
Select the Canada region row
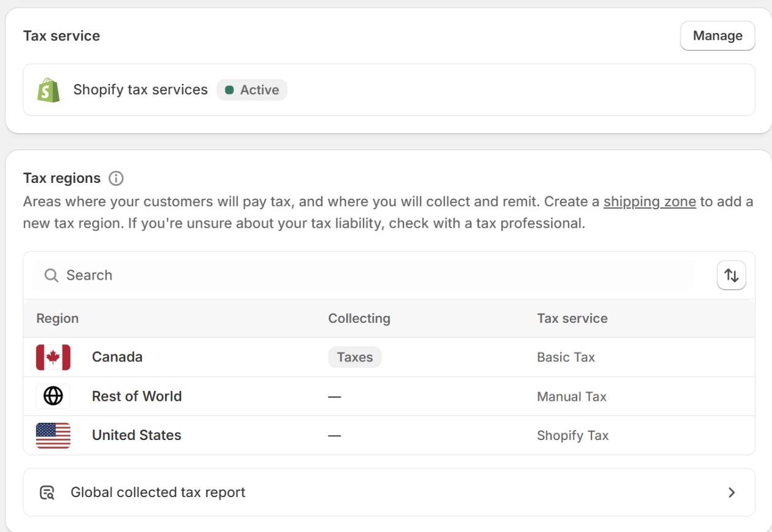tap(389, 357)
